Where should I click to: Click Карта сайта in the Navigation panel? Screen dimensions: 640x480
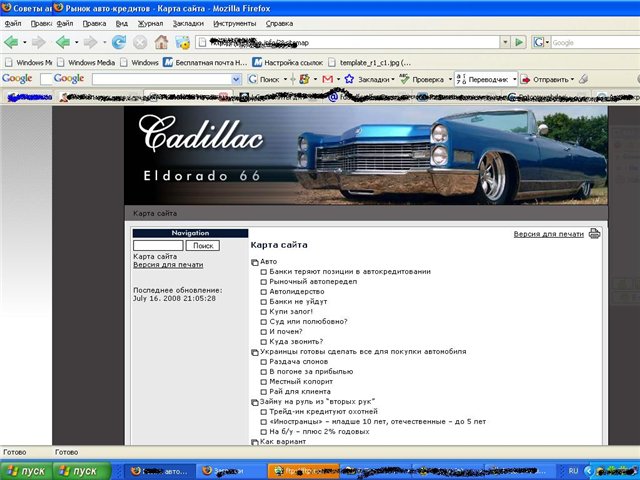point(155,256)
